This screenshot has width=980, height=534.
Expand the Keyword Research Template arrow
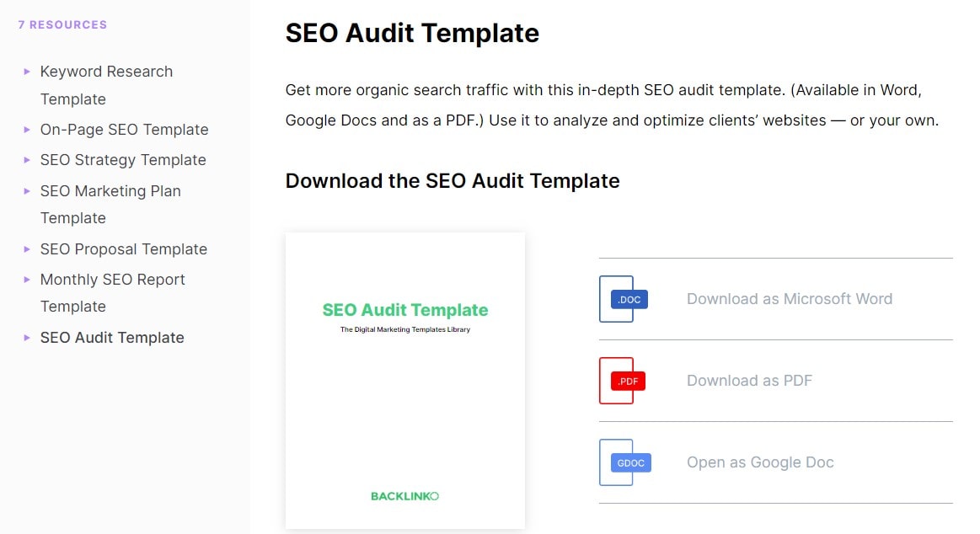[x=28, y=72]
